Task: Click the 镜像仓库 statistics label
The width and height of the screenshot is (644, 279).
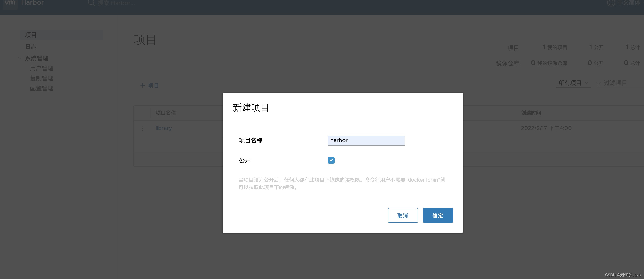Action: tap(507, 63)
